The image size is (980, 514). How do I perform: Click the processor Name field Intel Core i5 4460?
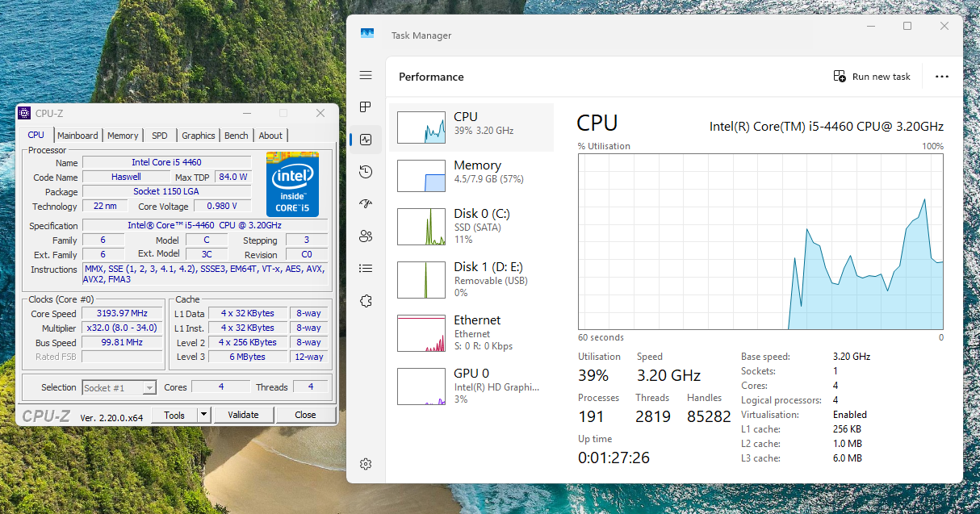coord(166,162)
